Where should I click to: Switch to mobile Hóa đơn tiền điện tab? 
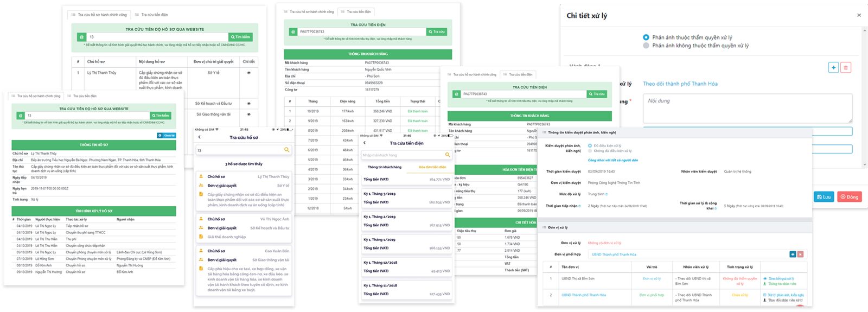click(x=432, y=167)
